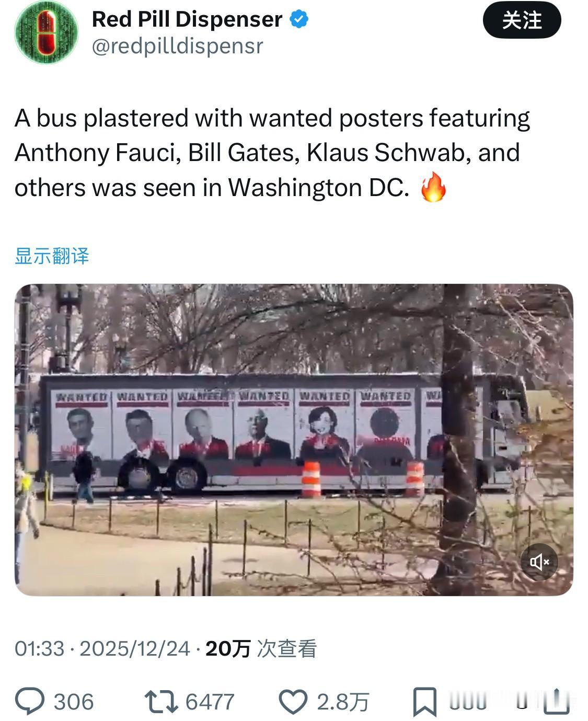Follow the account with the 关注 button
The width and height of the screenshot is (588, 721).
522,20
